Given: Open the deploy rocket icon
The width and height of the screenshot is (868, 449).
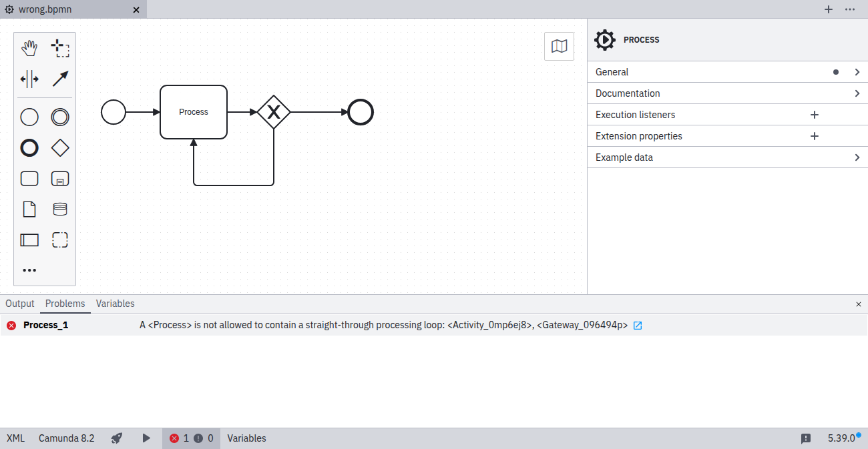Looking at the screenshot, I should [x=117, y=438].
